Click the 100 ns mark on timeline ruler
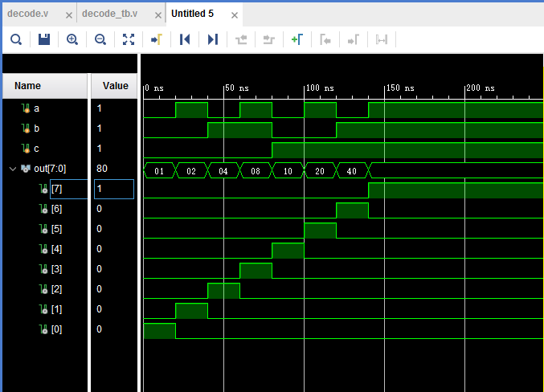 [x=305, y=88]
